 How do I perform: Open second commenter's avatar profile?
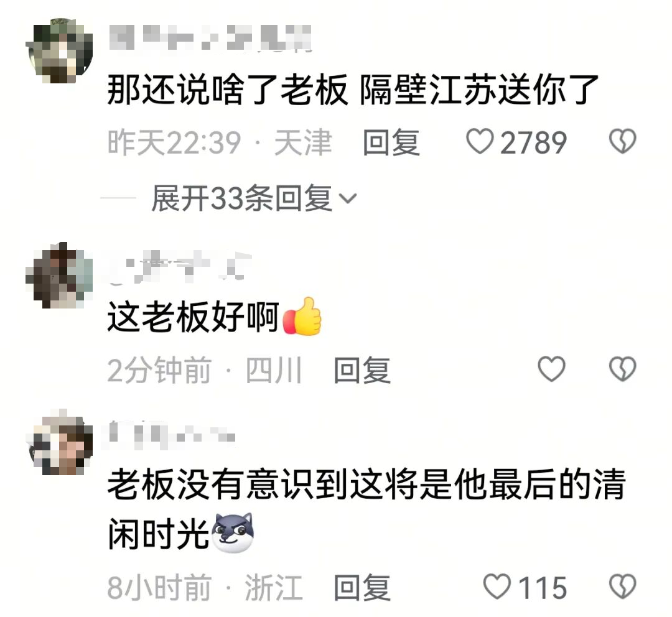tap(59, 276)
